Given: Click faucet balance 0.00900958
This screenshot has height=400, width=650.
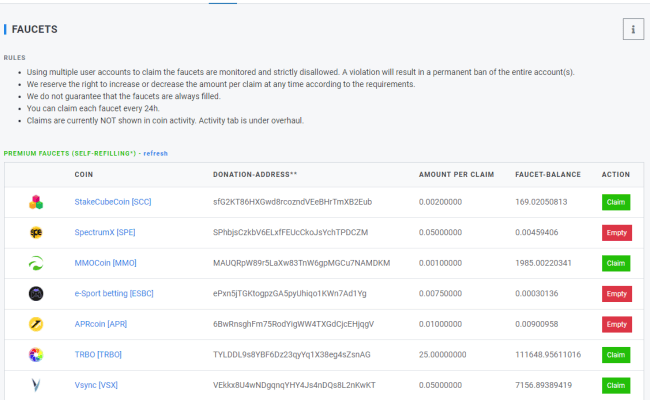Looking at the screenshot, I should 536,324.
